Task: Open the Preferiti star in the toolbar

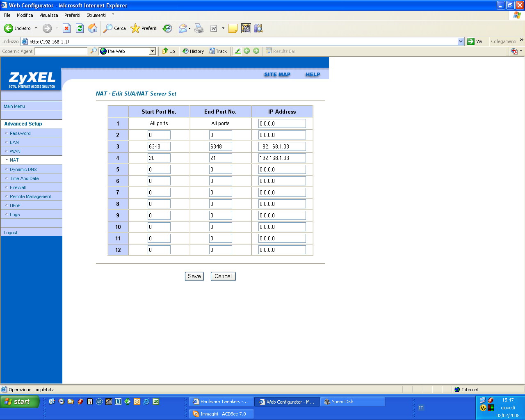Action: [144, 28]
